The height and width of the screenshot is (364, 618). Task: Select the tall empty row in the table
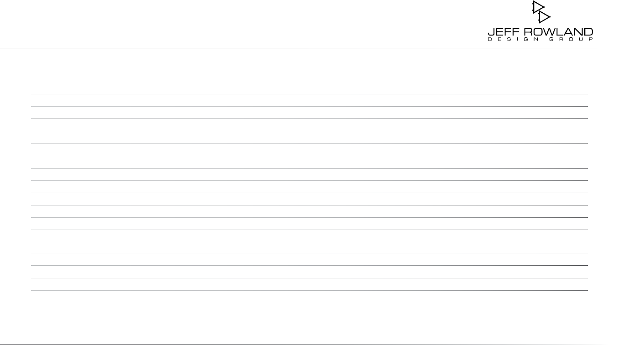coord(309,241)
